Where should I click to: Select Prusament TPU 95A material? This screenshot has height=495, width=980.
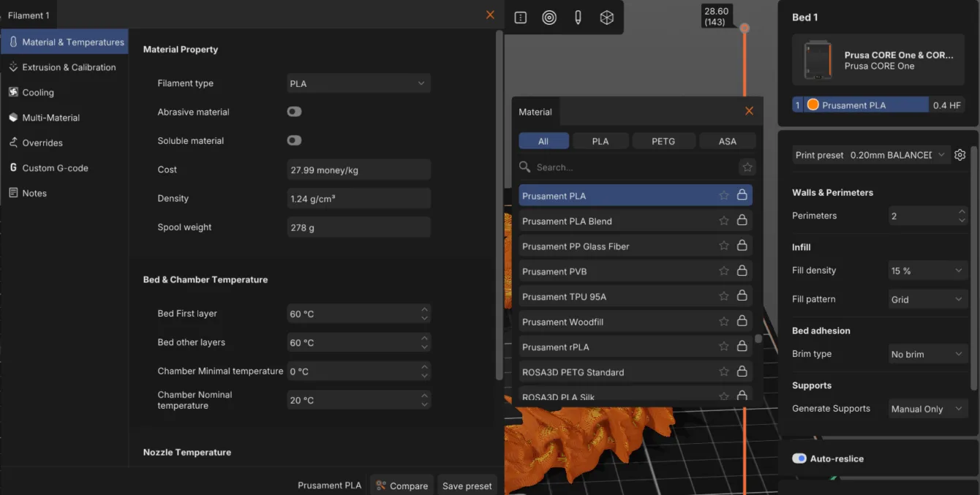tap(636, 296)
